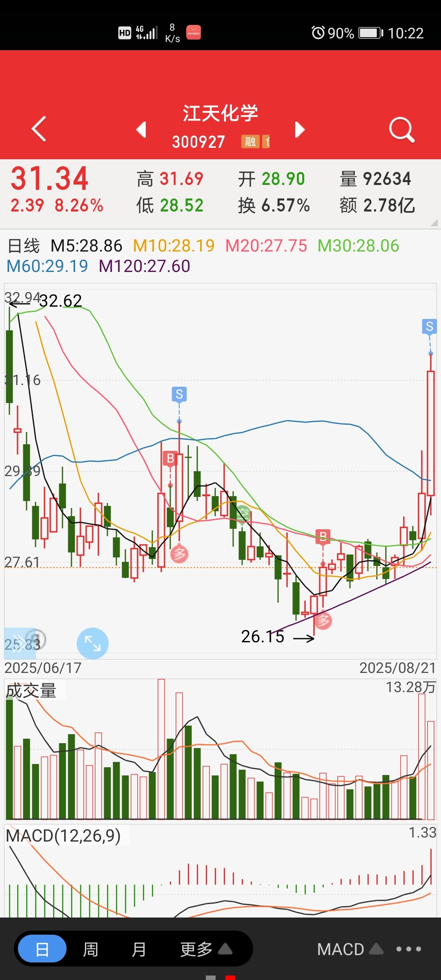This screenshot has width=441, height=980.
Task: Tap the red 多 signal near the 27.61 label
Action: pos(179,554)
